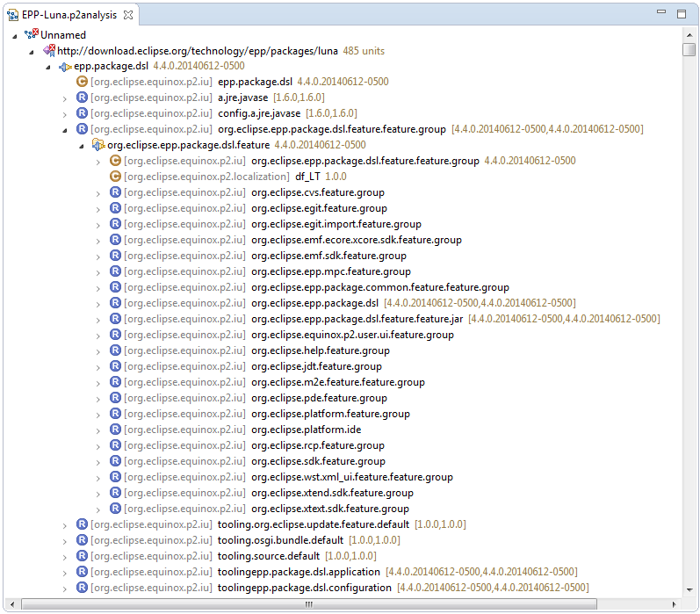Expand the org.eclipse.egit.import.feature.group row
This screenshot has width=700, height=614.
pos(98,225)
